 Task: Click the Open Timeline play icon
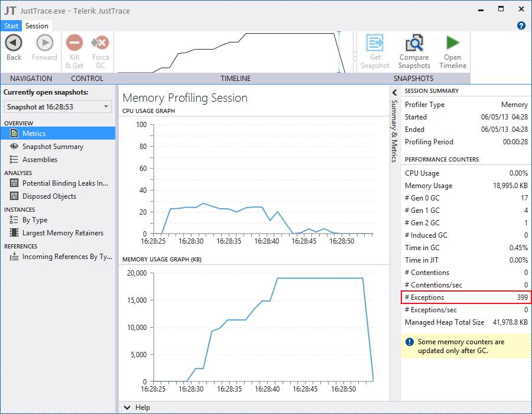click(x=453, y=43)
